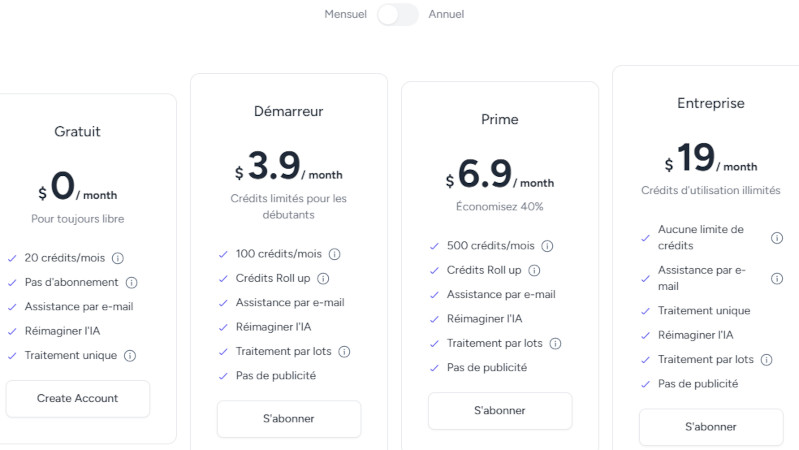Subscribe to the Entreprise plan
This screenshot has height=450, width=799.
[711, 426]
